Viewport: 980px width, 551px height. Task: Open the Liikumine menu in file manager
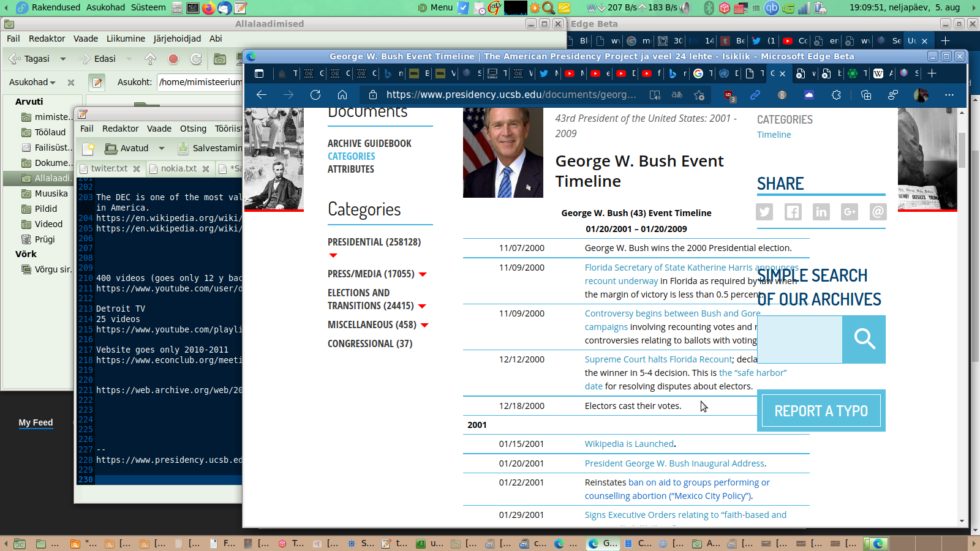click(126, 39)
